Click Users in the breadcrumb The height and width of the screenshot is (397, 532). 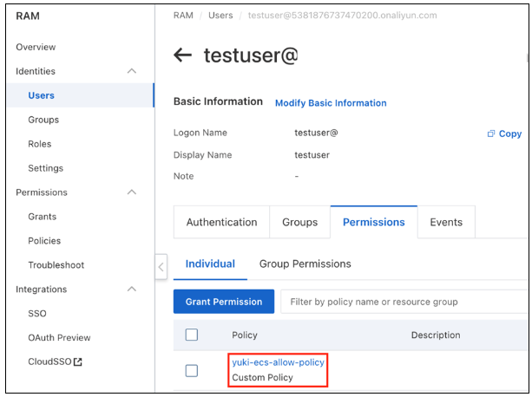[220, 16]
